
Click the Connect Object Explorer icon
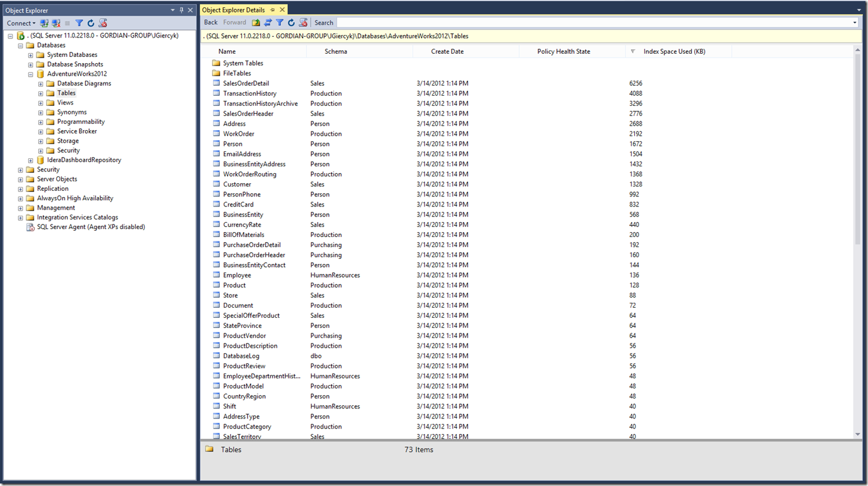pyautogui.click(x=44, y=23)
